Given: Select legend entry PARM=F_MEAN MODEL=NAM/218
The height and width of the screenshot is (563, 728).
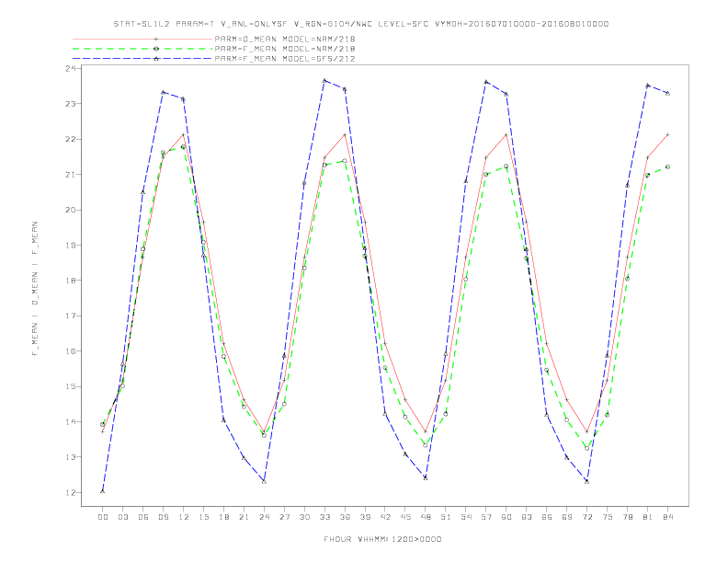Looking at the screenshot, I should tap(285, 49).
